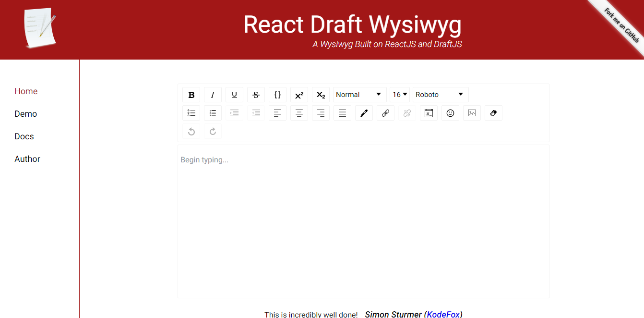
Task: Click the Remove formatting eraser icon
Action: click(493, 113)
